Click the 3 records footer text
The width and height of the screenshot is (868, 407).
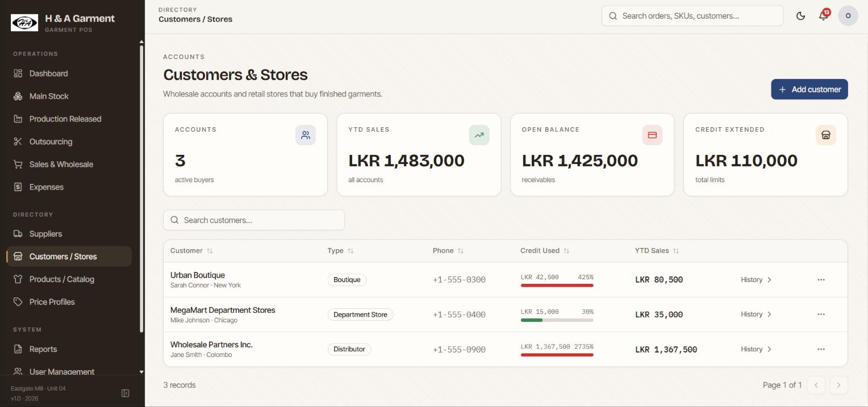(180, 385)
